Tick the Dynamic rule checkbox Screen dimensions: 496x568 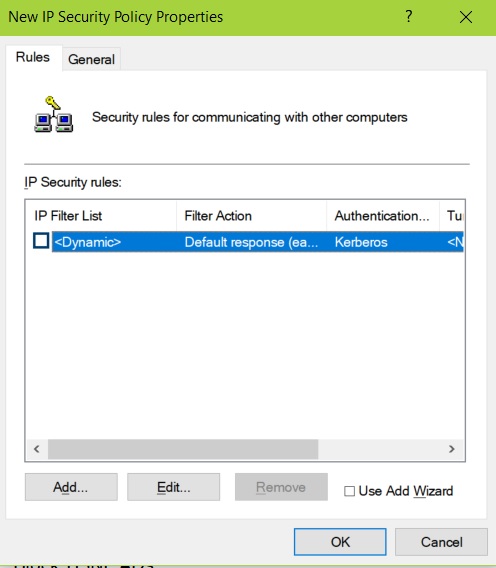point(41,241)
